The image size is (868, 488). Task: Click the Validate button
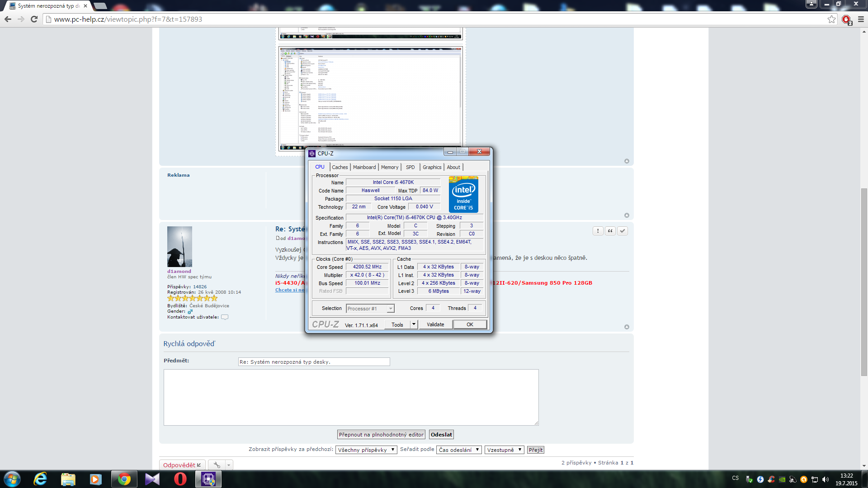tap(435, 324)
